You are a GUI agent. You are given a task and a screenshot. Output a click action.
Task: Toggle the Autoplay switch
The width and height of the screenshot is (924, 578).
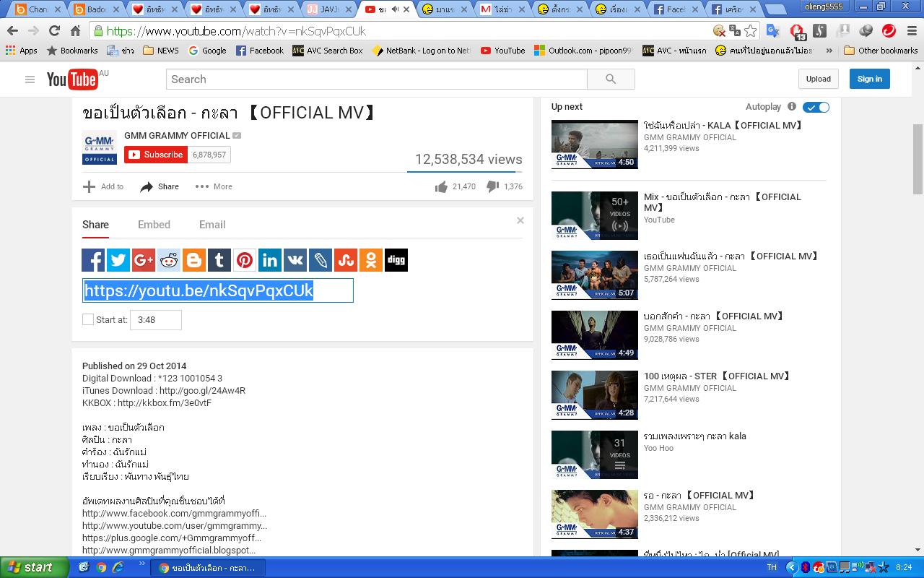(816, 107)
